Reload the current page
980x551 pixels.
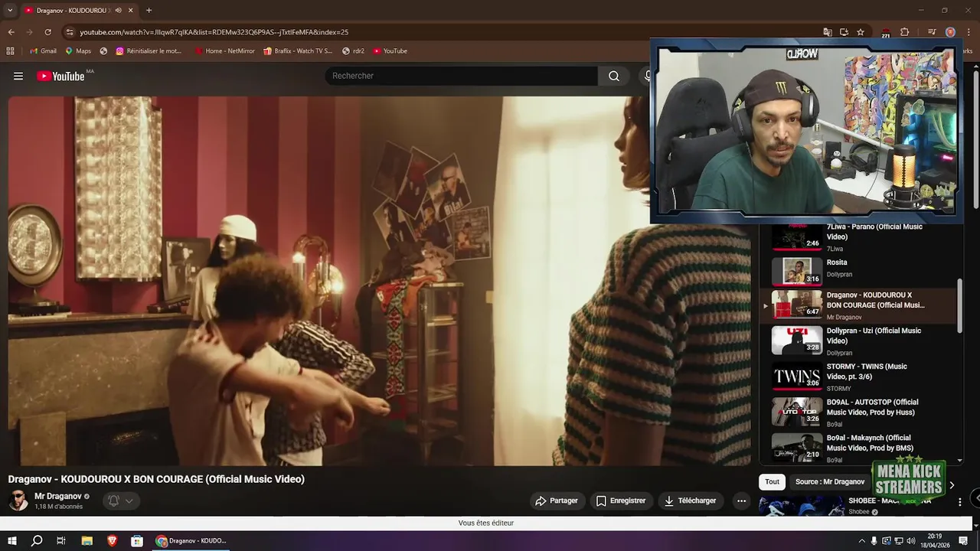tap(47, 32)
